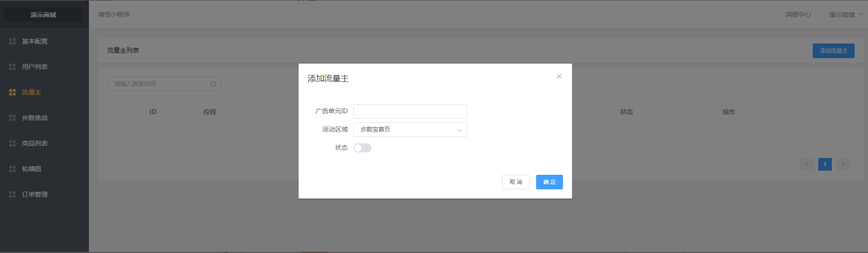Go to the next page with the right arrow
The width and height of the screenshot is (868, 253).
coord(843,165)
